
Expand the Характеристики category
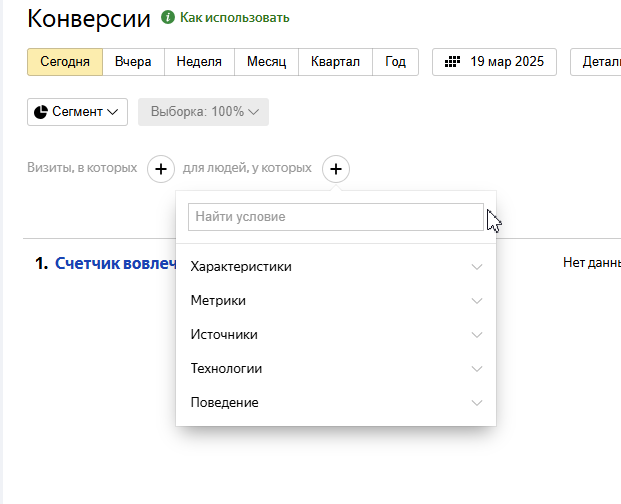pyautogui.click(x=336, y=266)
